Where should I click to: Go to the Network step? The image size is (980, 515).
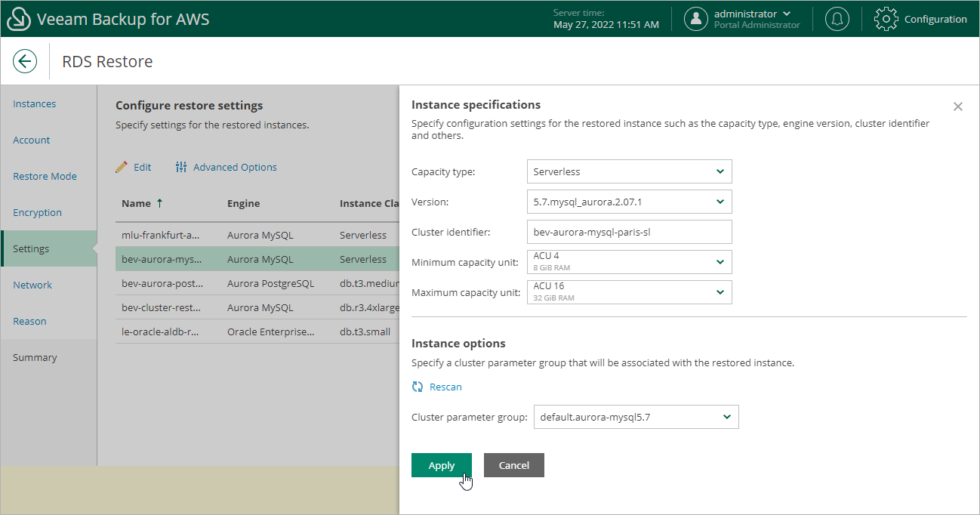pyautogui.click(x=32, y=285)
